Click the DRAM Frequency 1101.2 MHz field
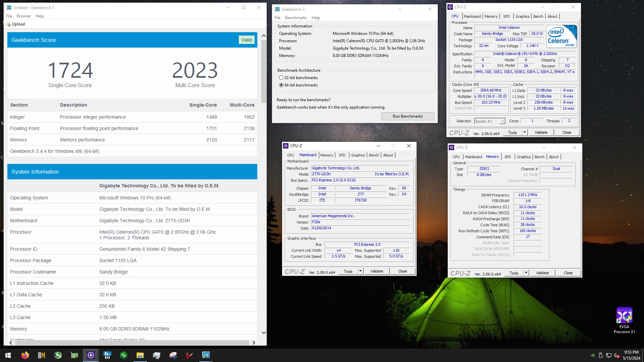This screenshot has width=644, height=362. coord(528,195)
